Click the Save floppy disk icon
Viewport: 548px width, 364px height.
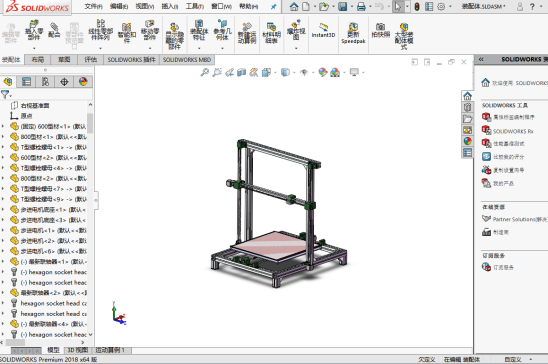[x=342, y=6]
